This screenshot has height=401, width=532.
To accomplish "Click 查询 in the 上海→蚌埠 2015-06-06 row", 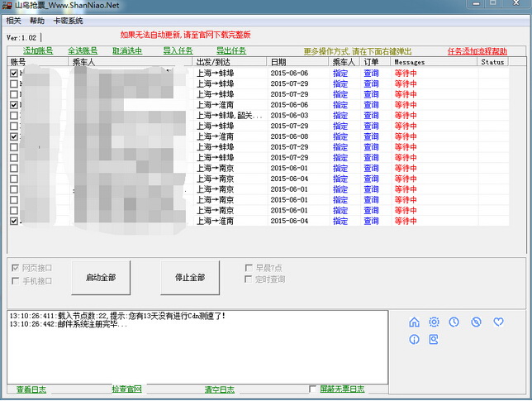I will 371,73.
